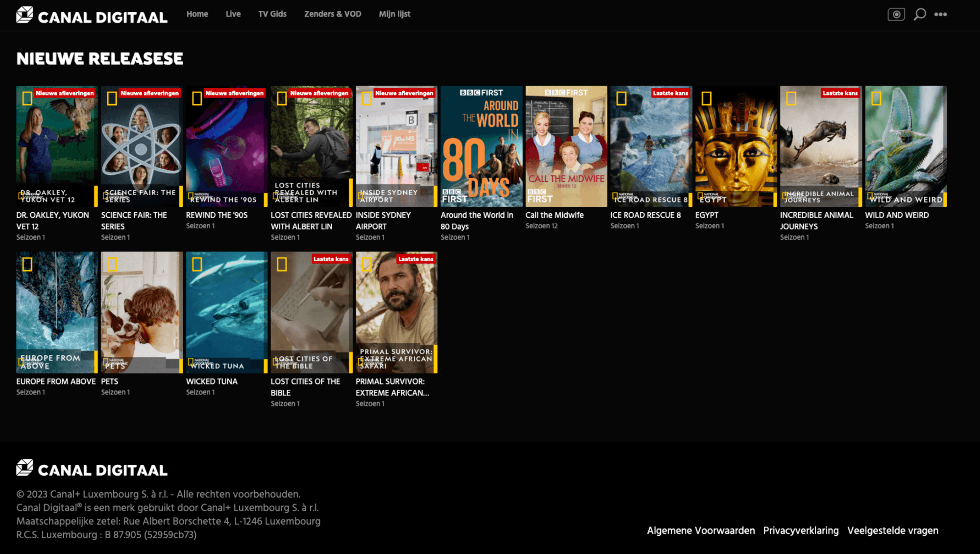This screenshot has height=554, width=980.
Task: Click 'Seizoen 12' under Call the Midwife
Action: click(541, 226)
